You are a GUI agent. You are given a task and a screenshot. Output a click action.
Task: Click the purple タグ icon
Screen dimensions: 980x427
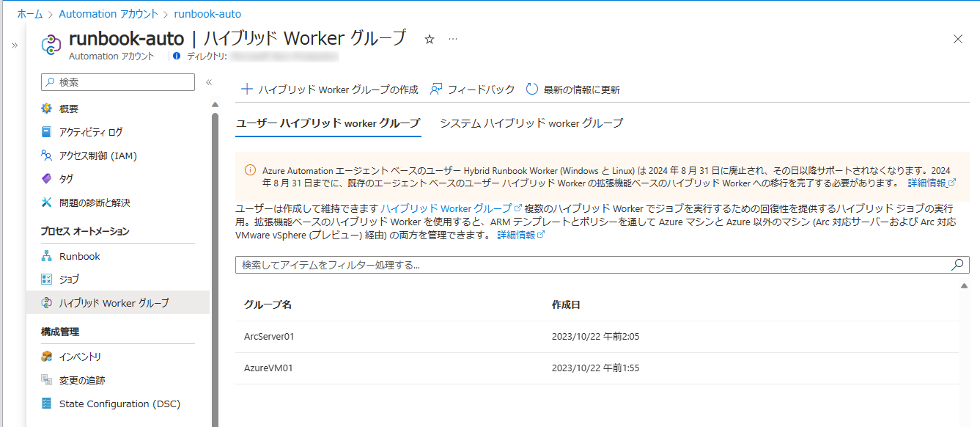(x=47, y=179)
